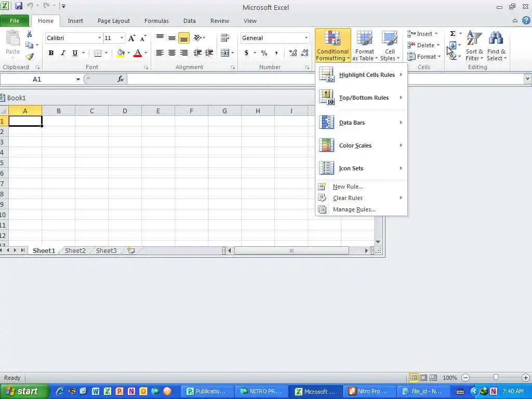Open NITRO PR... taskbar button

(262, 391)
